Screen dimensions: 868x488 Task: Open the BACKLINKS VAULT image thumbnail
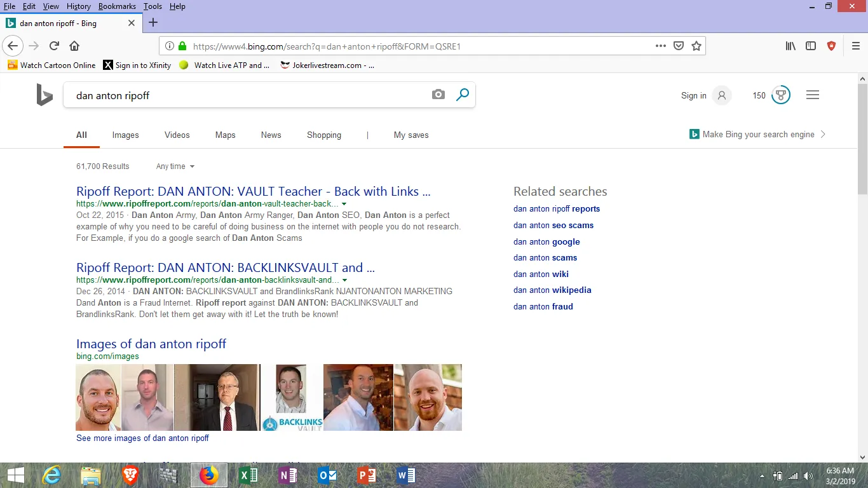[292, 398]
